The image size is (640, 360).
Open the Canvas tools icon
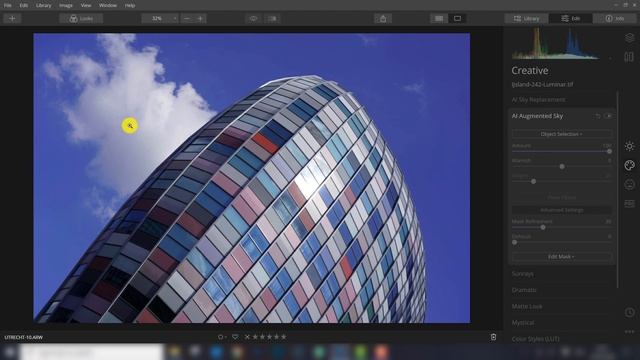[629, 57]
